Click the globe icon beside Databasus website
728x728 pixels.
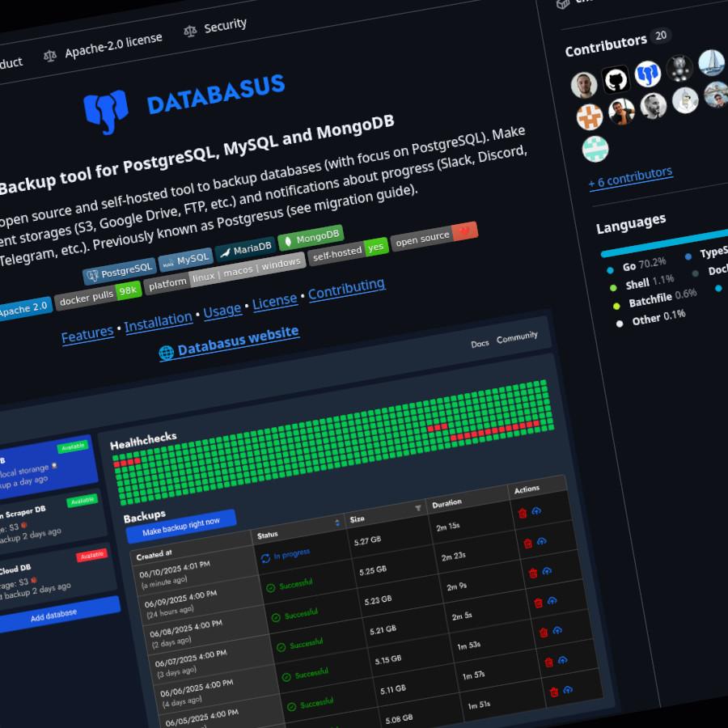pos(166,353)
